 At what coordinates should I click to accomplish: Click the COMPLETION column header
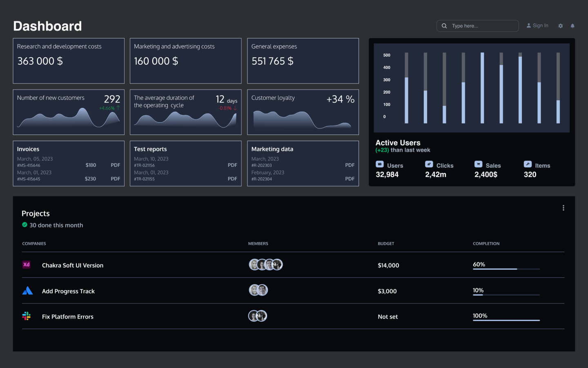(486, 244)
